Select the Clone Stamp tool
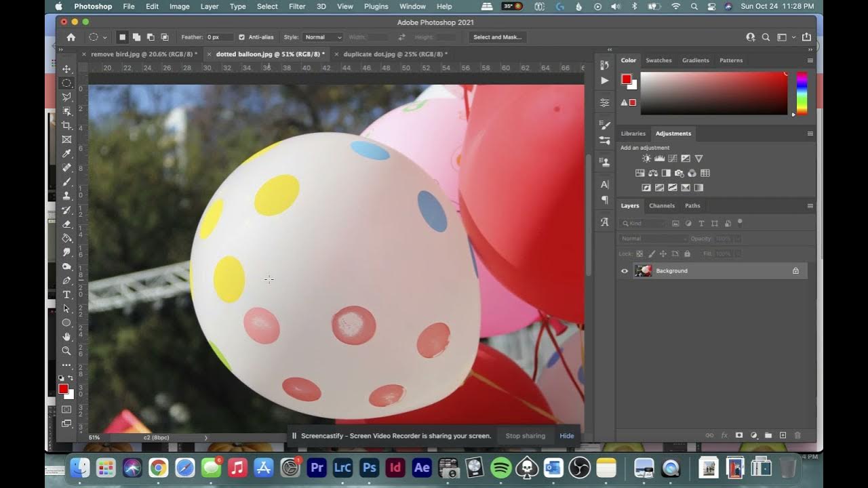The width and height of the screenshot is (868, 488). click(66, 196)
